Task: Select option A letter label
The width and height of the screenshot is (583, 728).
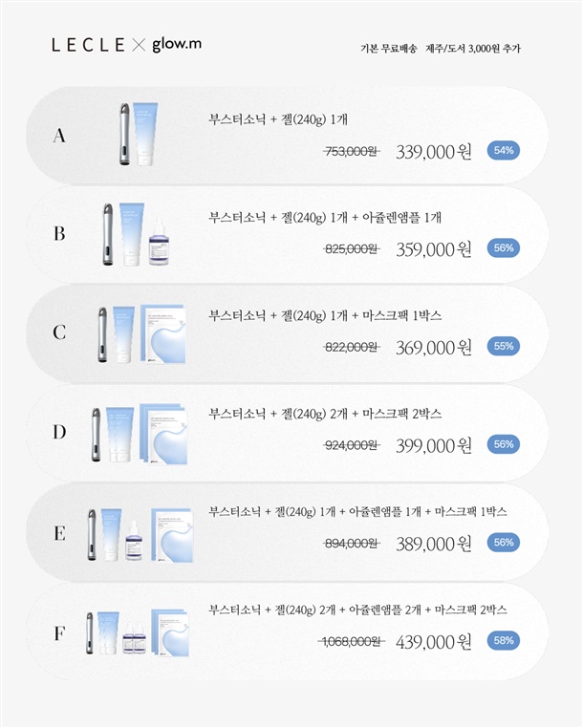Action: pos(59,136)
